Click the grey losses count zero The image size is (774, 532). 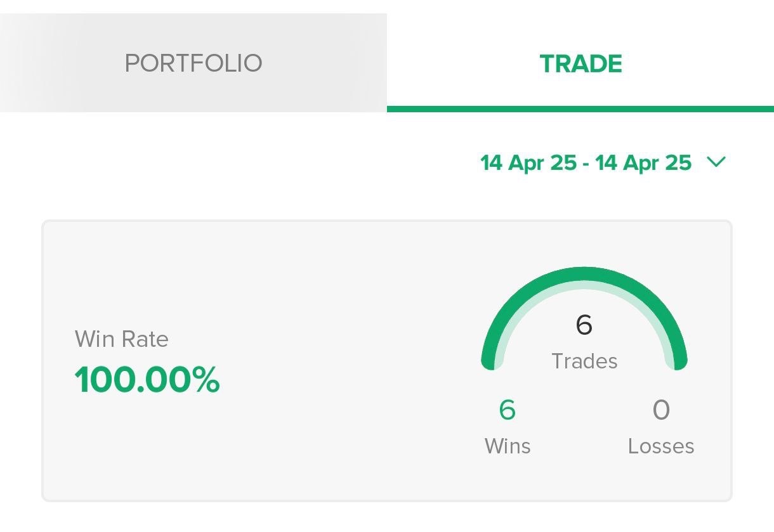661,410
